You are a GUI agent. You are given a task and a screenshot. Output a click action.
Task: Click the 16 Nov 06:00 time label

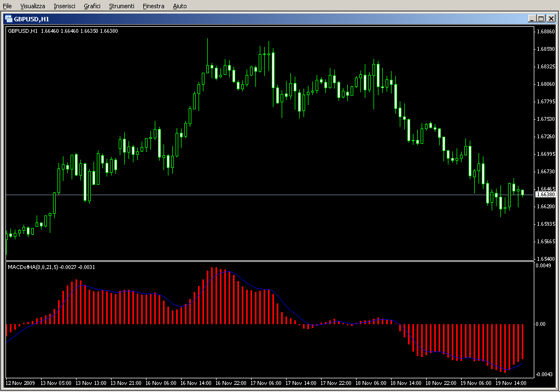point(161,383)
